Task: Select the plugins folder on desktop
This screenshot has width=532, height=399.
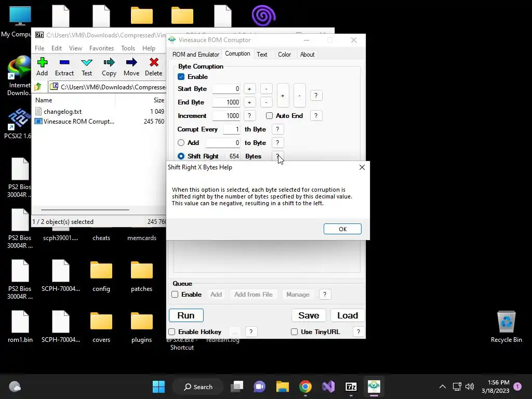Action: click(141, 327)
